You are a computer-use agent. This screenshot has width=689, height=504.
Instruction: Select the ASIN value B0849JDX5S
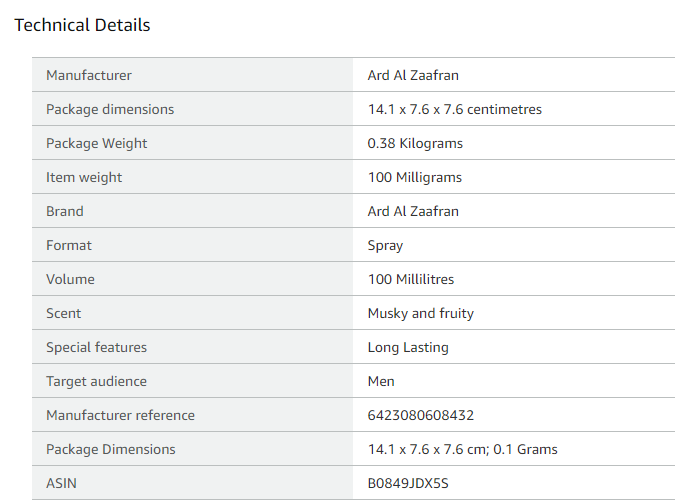(x=408, y=483)
